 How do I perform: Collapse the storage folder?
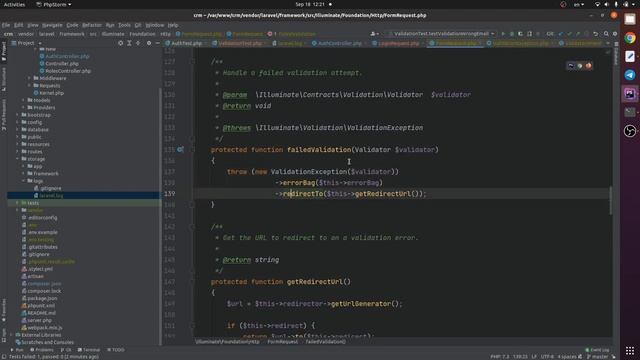17,159
